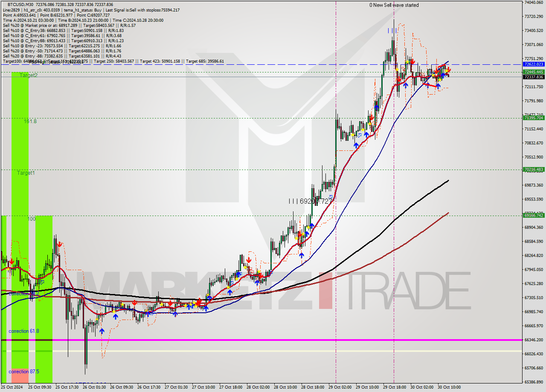Click the 73071.060 price axis label

tap(534, 45)
